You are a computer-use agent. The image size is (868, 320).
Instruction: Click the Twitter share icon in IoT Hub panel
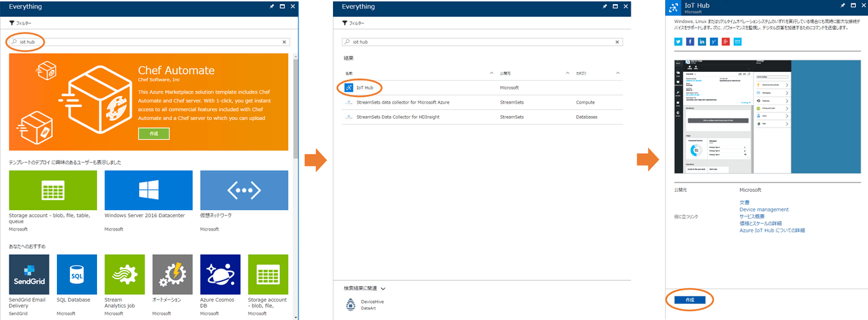677,42
